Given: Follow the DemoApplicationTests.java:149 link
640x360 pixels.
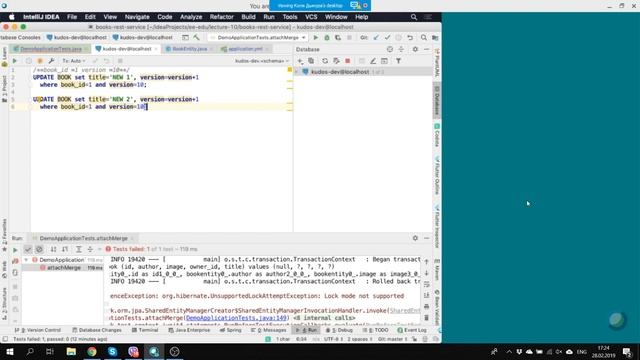Looking at the screenshot, I should 237,318.
